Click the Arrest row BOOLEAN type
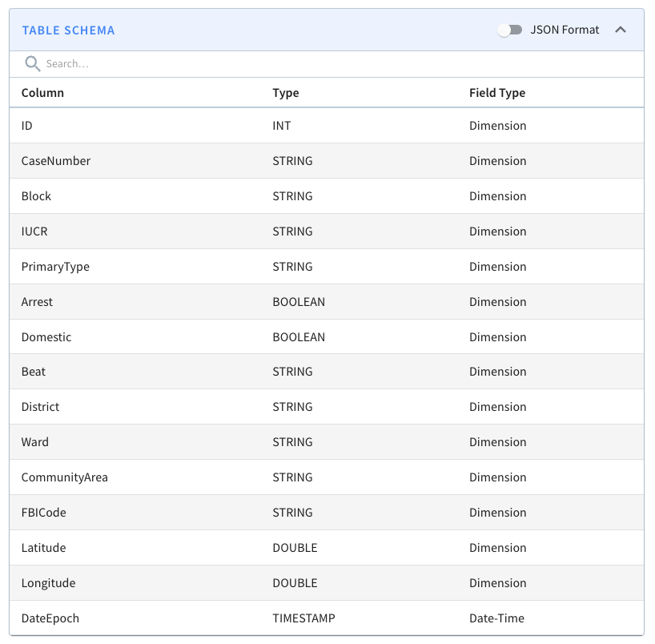The height and width of the screenshot is (644, 655). pyautogui.click(x=299, y=302)
